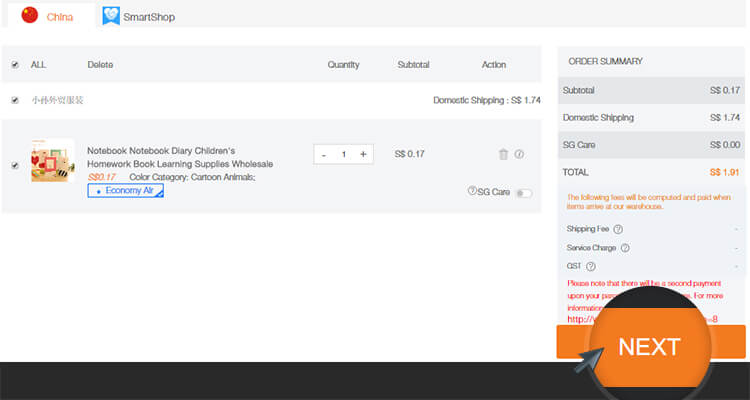750x400 pixels.
Task: Open the Economy Air shipping dropdown
Action: (x=125, y=190)
